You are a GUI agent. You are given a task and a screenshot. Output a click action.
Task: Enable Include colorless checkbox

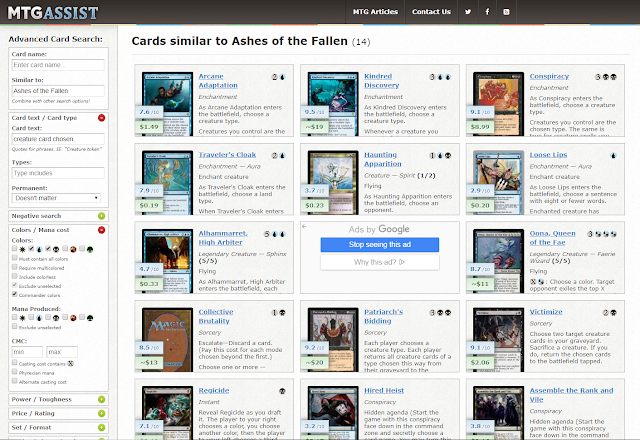click(x=15, y=276)
